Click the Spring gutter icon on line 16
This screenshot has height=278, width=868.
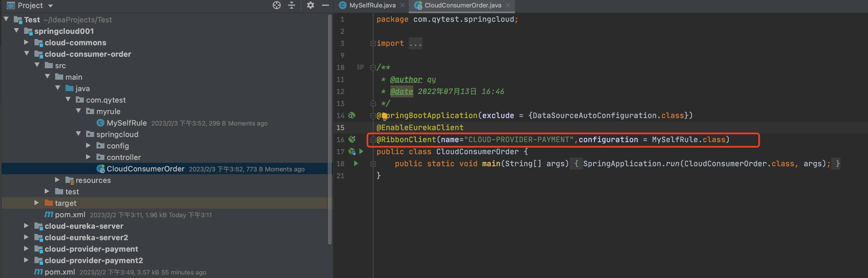click(x=352, y=139)
